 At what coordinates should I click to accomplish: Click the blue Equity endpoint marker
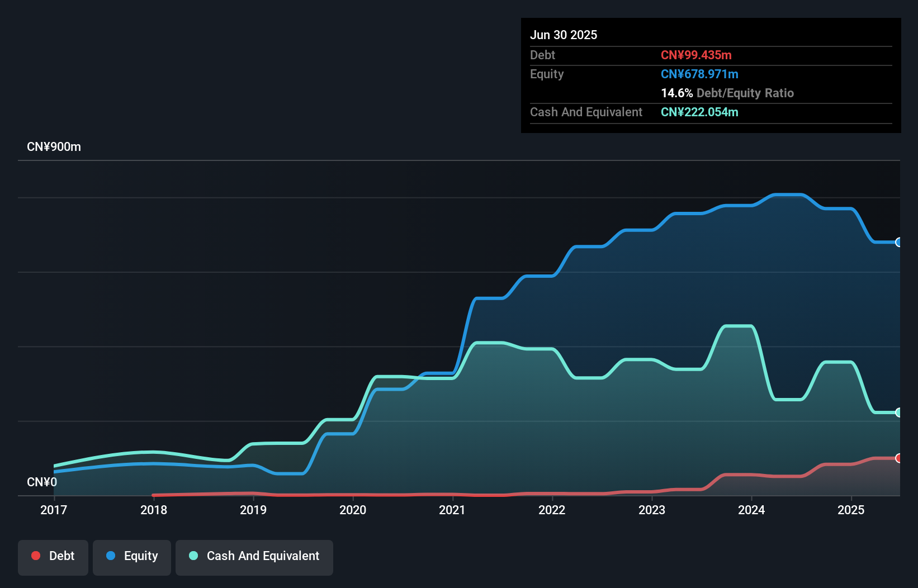(898, 243)
